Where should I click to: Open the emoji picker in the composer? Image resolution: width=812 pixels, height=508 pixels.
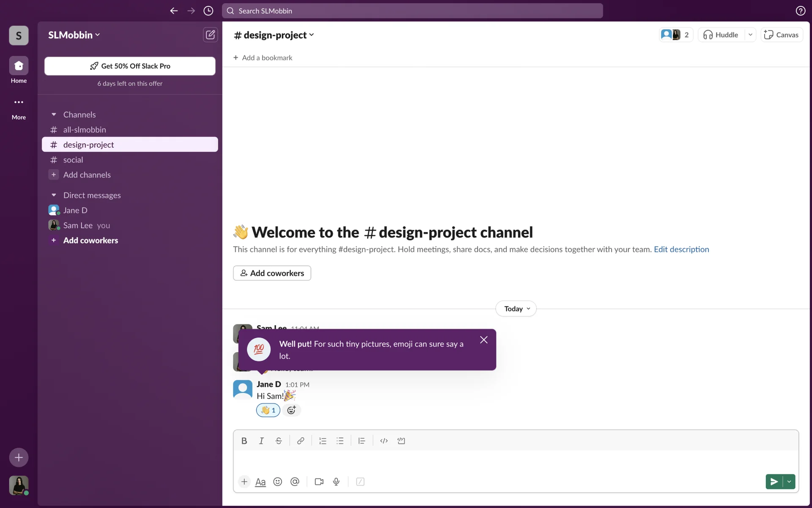point(277,482)
